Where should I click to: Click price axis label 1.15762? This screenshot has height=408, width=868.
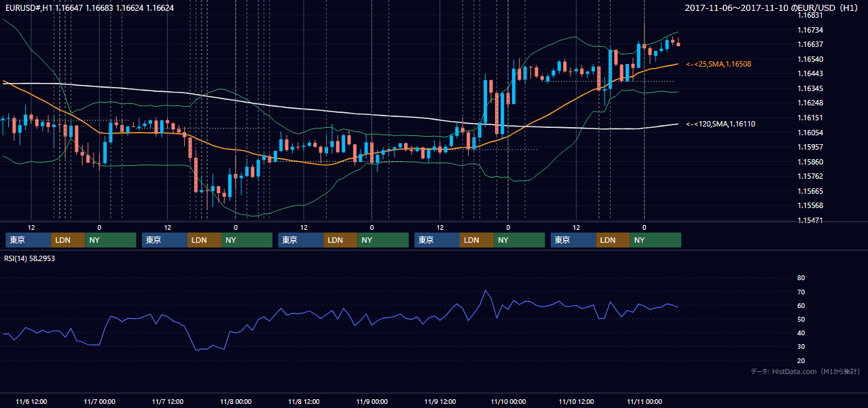[810, 176]
